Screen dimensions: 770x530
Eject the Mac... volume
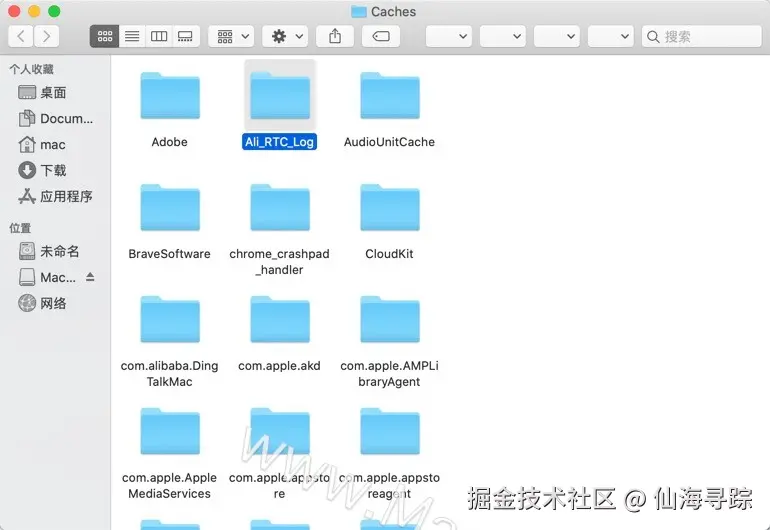click(x=90, y=277)
